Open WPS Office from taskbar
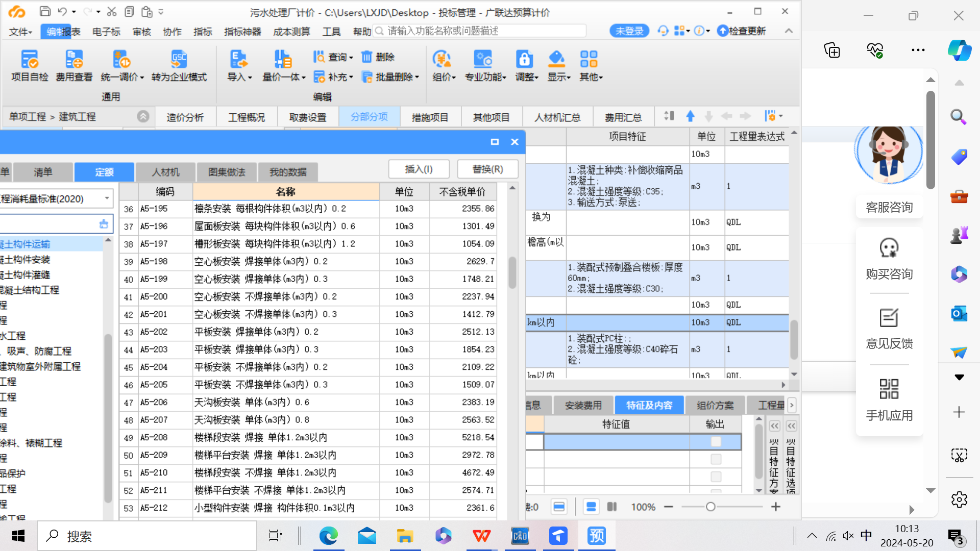 (x=481, y=536)
